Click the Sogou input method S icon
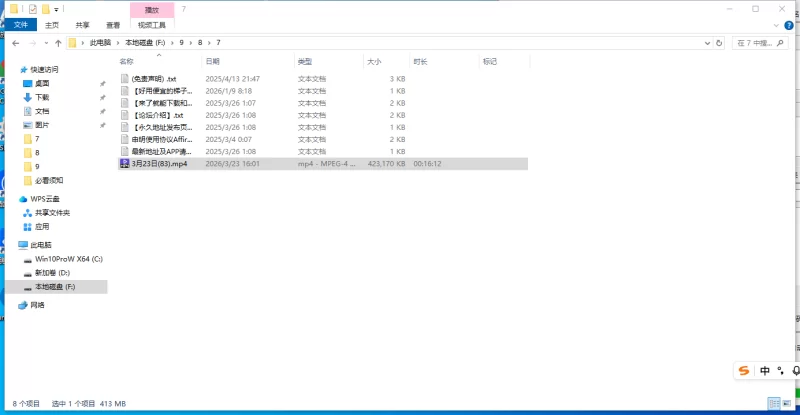Screen dimensions: 800x415 (x=743, y=371)
